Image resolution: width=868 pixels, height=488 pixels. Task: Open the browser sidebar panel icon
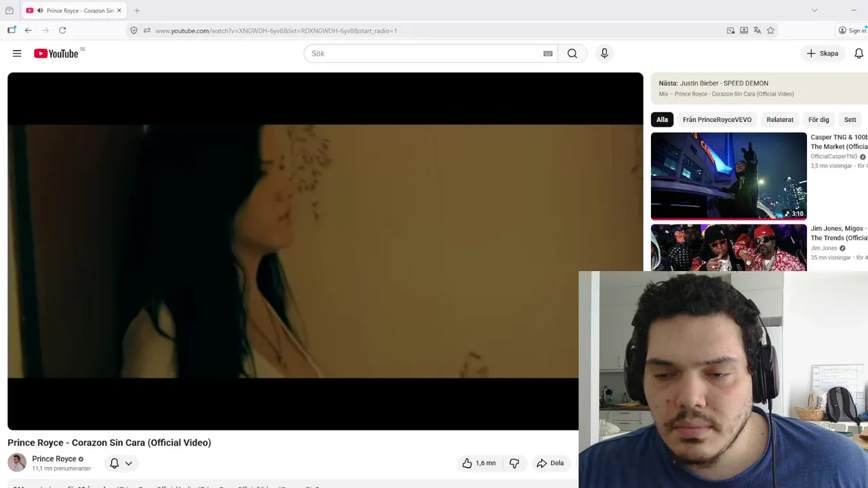pyautogui.click(x=12, y=30)
